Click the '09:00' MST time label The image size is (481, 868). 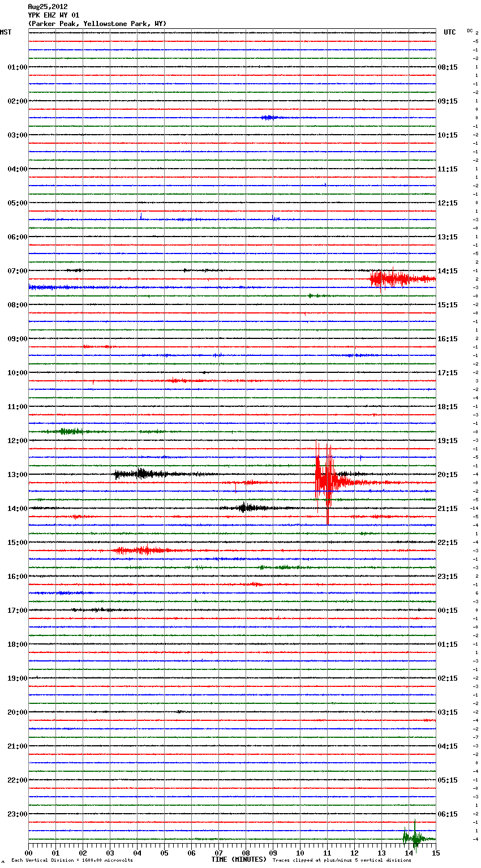pyautogui.click(x=18, y=339)
